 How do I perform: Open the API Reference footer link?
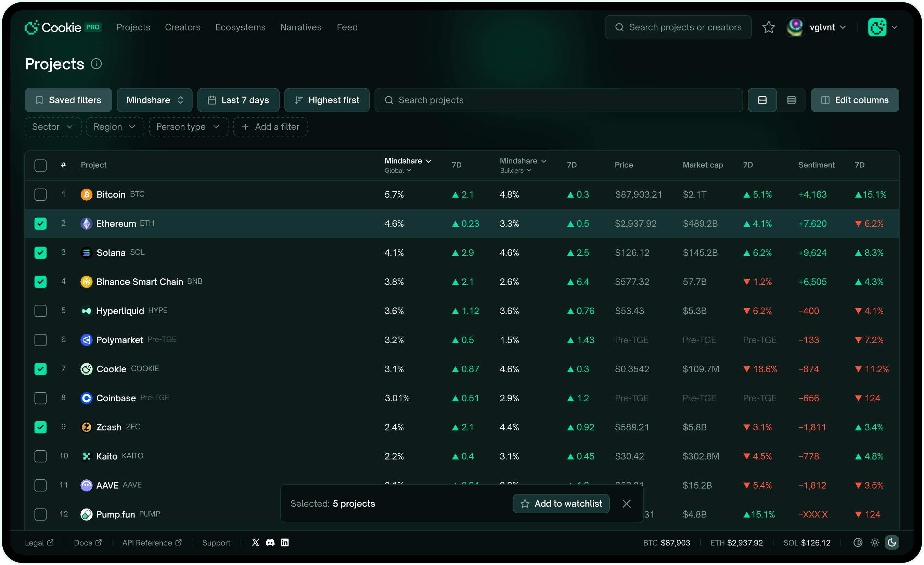[152, 543]
